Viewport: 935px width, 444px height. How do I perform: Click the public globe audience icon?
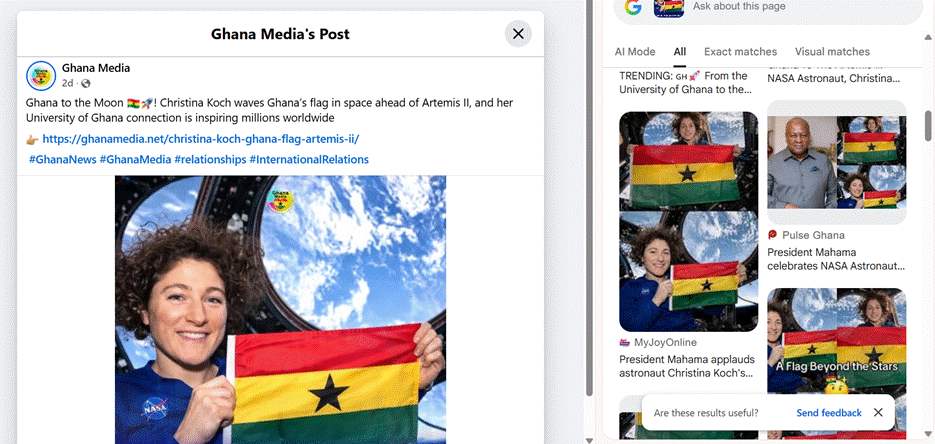86,83
